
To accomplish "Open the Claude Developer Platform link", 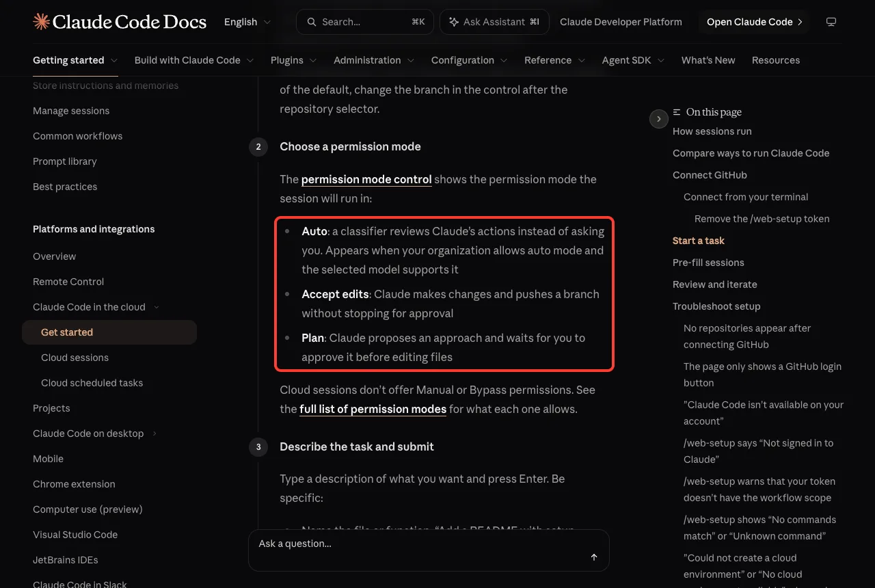I will point(621,22).
